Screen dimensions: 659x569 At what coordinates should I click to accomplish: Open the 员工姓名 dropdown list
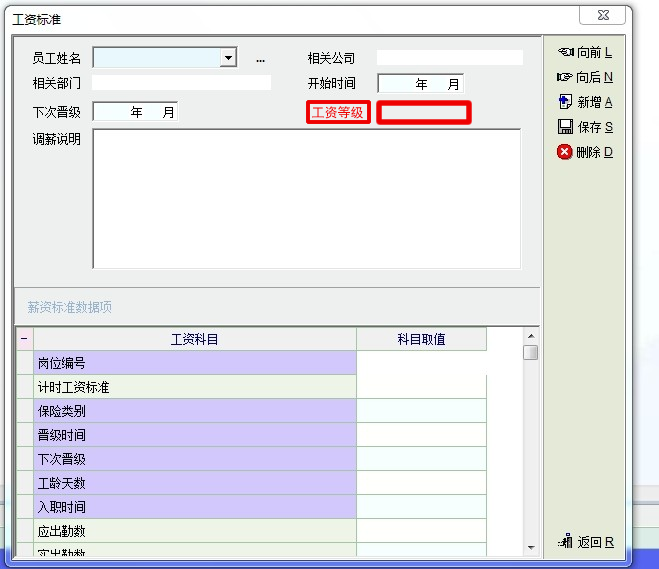pyautogui.click(x=228, y=58)
